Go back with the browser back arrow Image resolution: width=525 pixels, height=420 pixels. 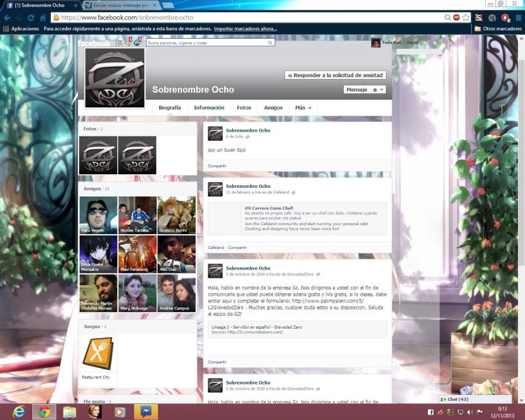click(x=7, y=18)
